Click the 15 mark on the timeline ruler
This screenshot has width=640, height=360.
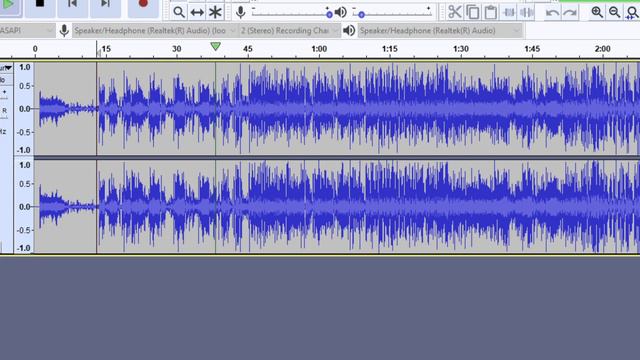click(x=106, y=49)
